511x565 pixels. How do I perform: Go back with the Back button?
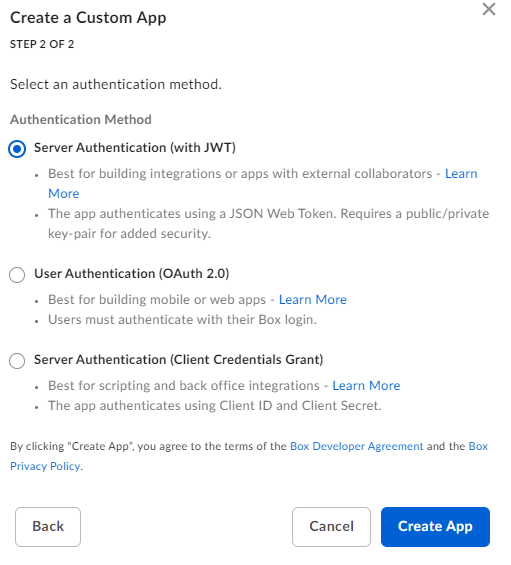pyautogui.click(x=48, y=527)
